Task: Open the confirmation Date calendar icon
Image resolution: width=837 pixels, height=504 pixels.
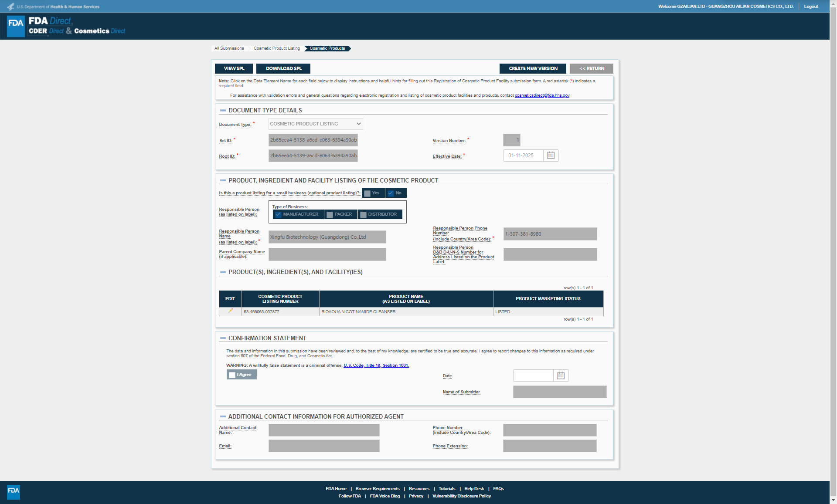Action: [x=561, y=375]
